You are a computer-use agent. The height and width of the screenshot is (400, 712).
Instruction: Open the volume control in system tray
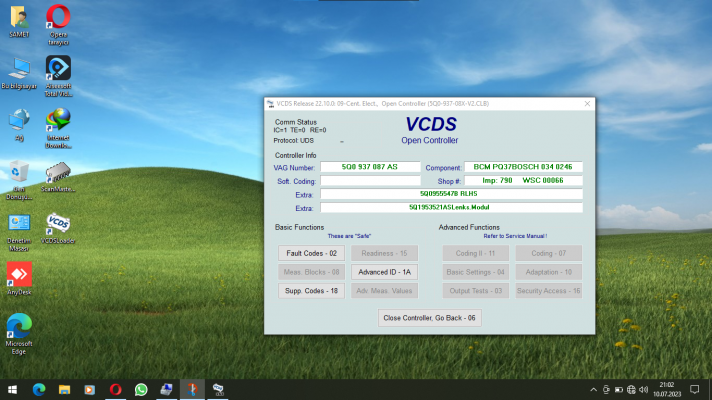643,390
